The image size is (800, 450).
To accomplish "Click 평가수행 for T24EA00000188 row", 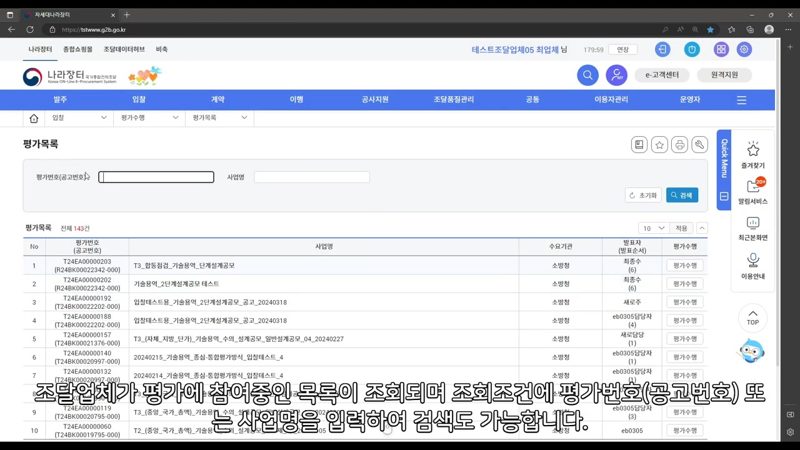I will click(685, 321).
